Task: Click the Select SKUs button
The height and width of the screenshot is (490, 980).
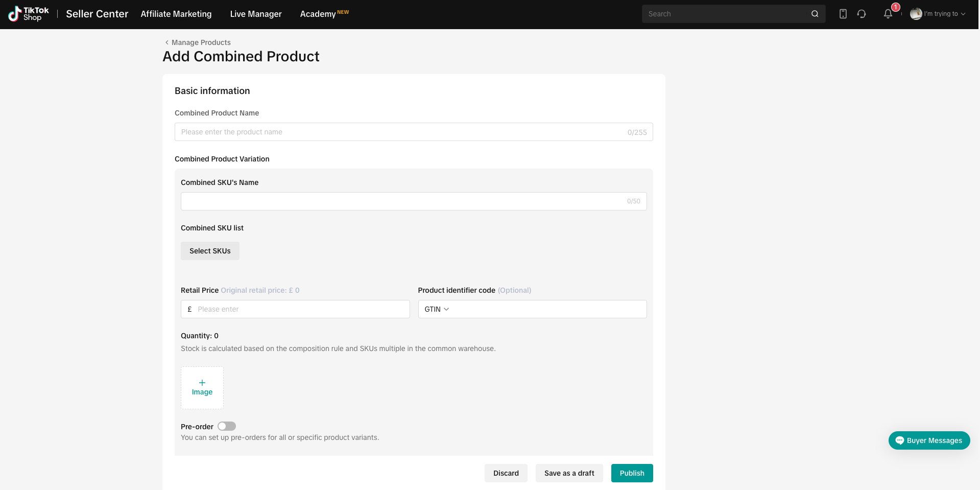Action: (210, 251)
